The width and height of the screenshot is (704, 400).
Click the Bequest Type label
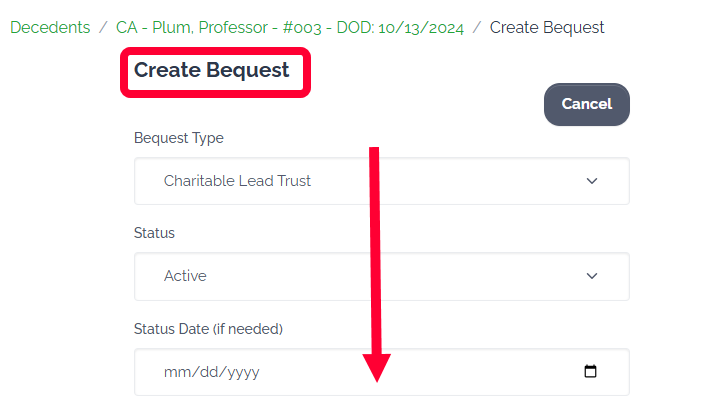click(179, 138)
